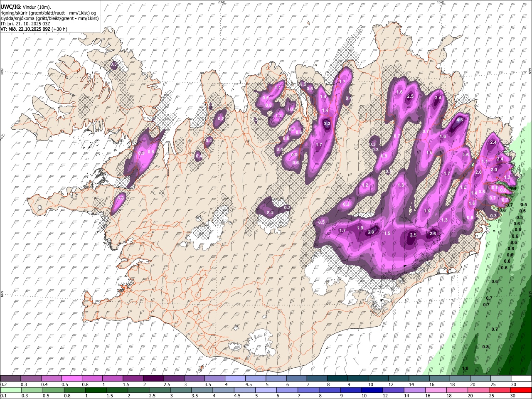Select the bright pink 0.5 swatch in upper legend
Screen dimensions: 532x399
[71, 378]
